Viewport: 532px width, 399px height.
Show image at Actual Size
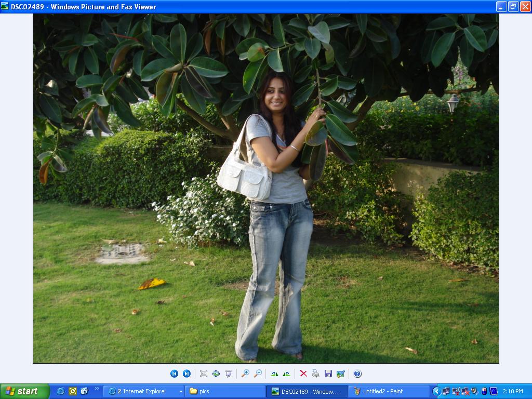(x=216, y=374)
